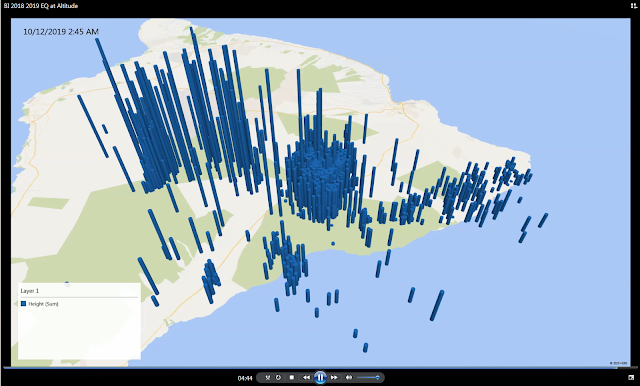Image resolution: width=640 pixels, height=386 pixels.
Task: Click the video title "BI 2018 2019 EQ at Altitude"
Action: tap(41, 6)
